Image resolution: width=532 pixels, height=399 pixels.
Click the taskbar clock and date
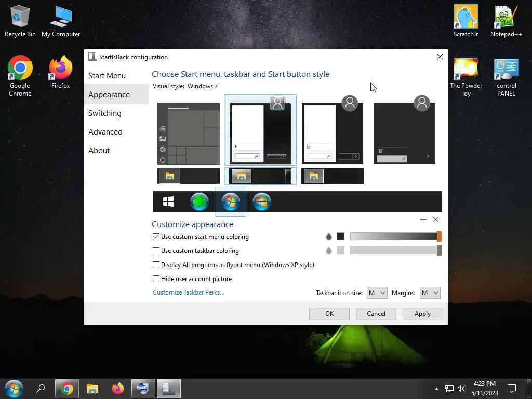tap(485, 389)
